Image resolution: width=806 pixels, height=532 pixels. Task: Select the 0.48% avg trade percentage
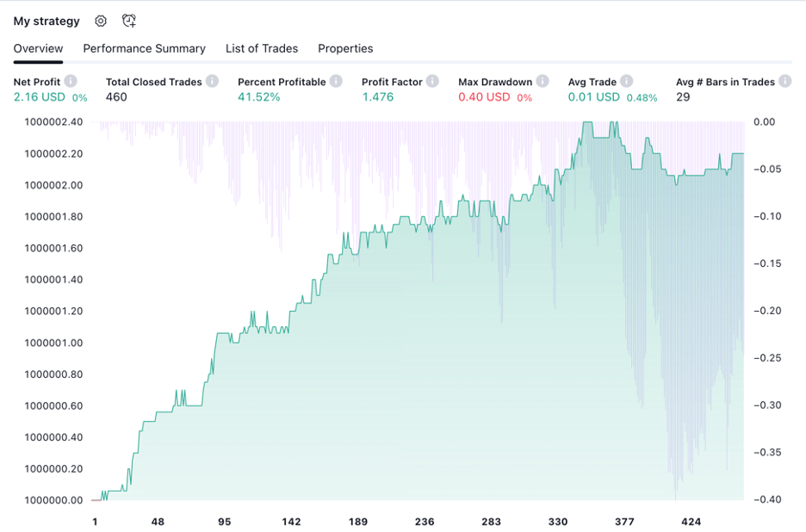[642, 97]
